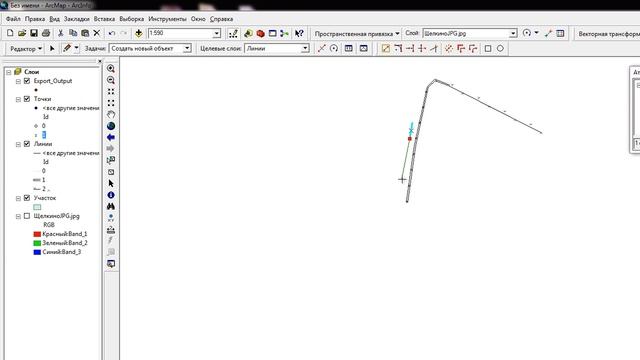
Task: Toggle Export_Output layer visibility
Action: (x=27, y=81)
